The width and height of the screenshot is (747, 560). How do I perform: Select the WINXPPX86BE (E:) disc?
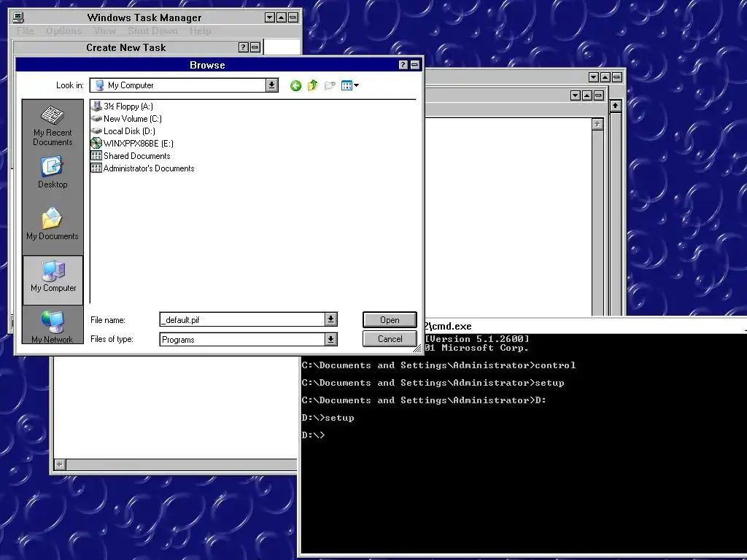click(132, 144)
